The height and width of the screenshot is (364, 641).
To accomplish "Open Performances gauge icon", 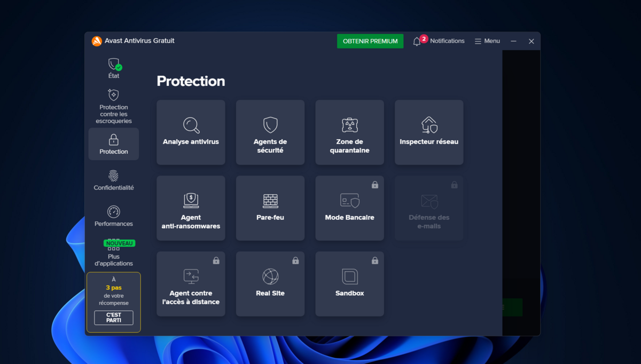I will [x=113, y=212].
